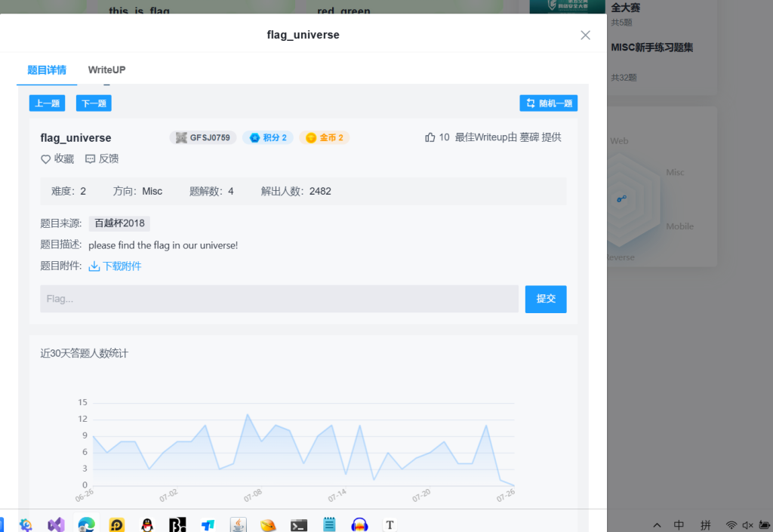Click the Flag input field

coord(279,299)
